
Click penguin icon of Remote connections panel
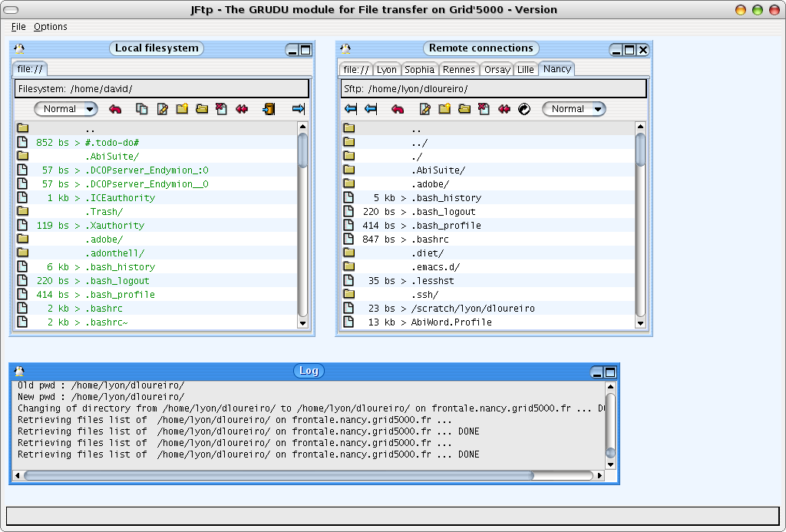tap(345, 48)
